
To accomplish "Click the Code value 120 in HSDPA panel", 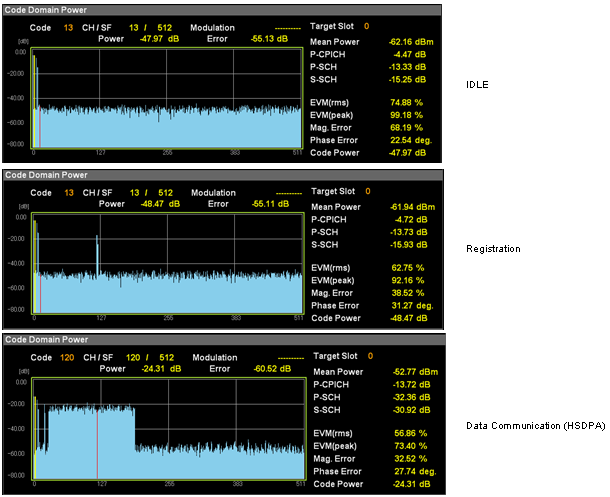I will [x=67, y=357].
